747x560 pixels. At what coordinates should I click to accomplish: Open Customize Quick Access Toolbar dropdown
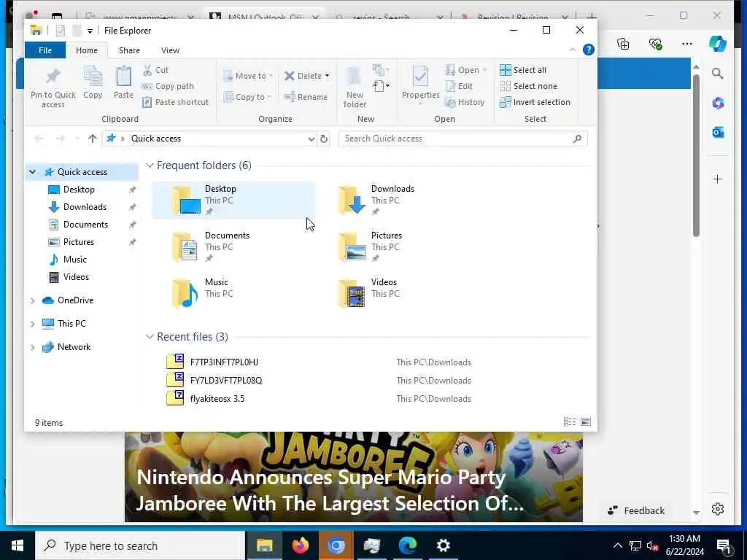tap(90, 31)
